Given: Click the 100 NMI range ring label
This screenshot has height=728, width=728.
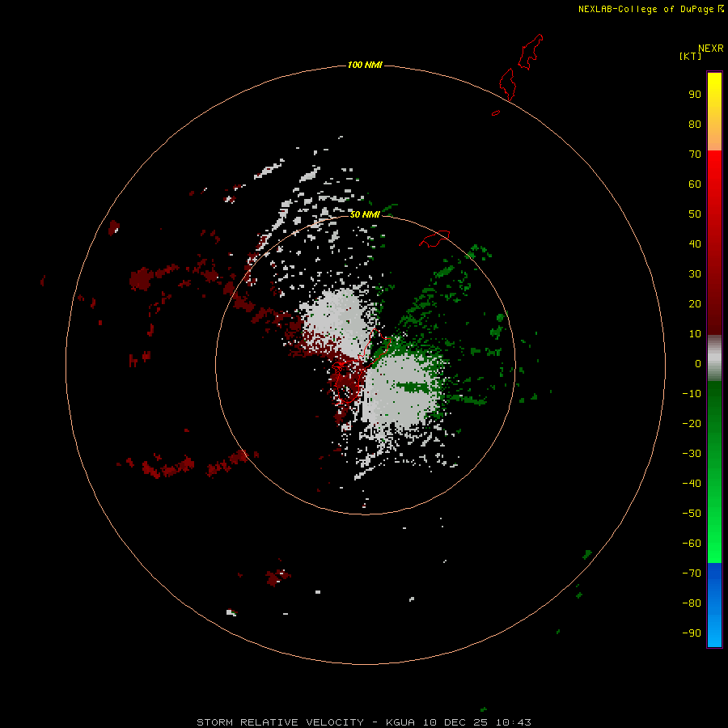Looking at the screenshot, I should 365,65.
